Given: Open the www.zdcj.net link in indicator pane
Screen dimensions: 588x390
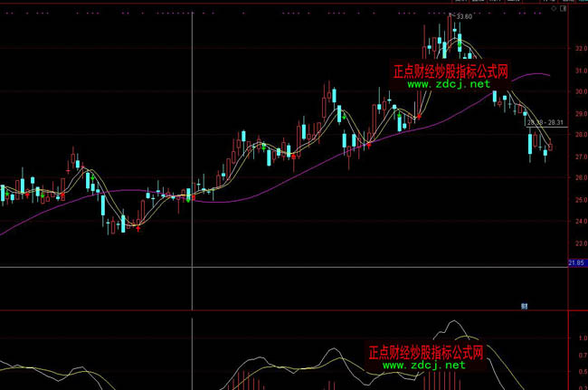Looking at the screenshot, I should 423,365.
